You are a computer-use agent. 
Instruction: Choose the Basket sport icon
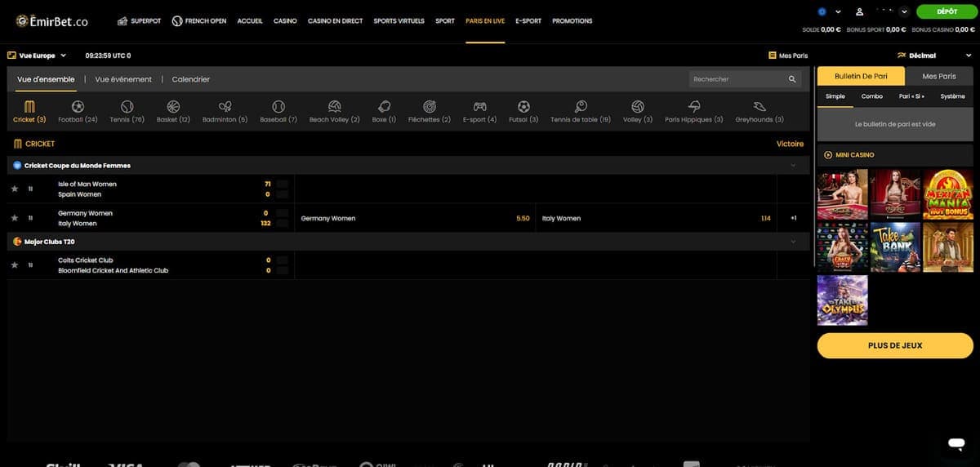[173, 107]
